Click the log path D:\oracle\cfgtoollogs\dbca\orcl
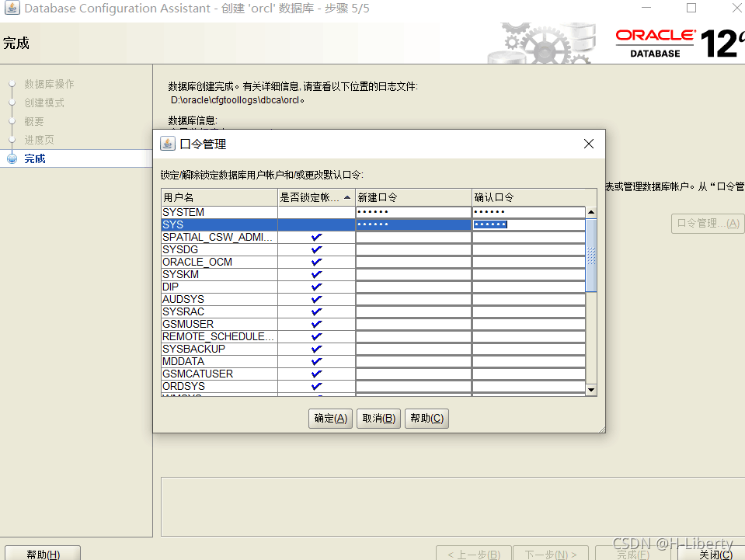 [237, 100]
